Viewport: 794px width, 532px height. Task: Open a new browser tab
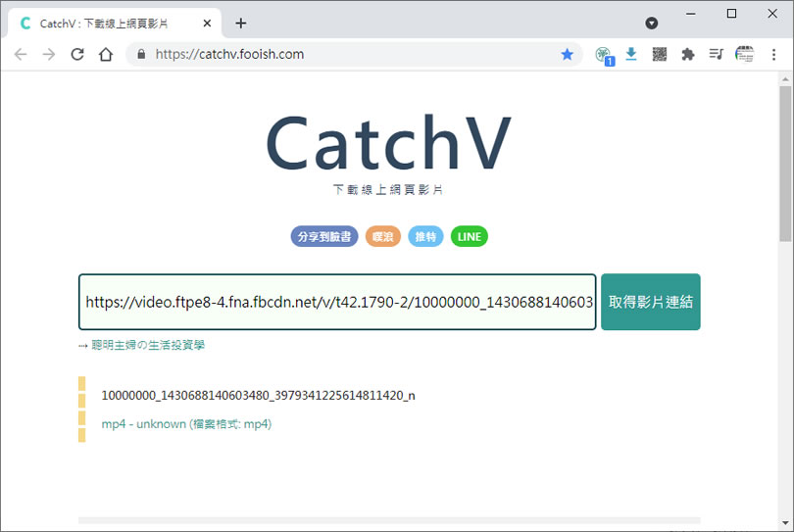(x=240, y=23)
